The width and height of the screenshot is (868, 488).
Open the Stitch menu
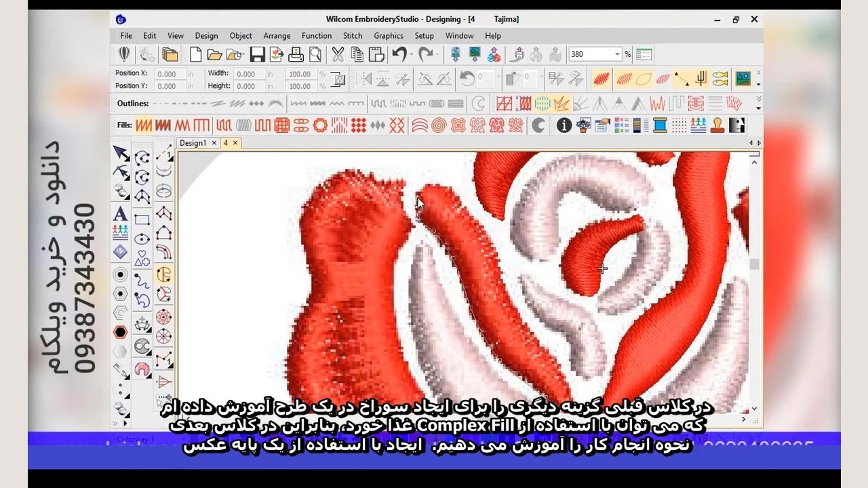pyautogui.click(x=353, y=36)
